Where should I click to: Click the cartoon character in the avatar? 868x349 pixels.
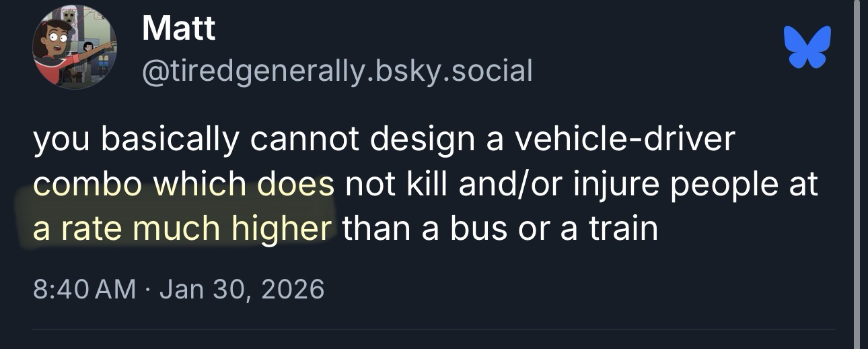click(57, 43)
